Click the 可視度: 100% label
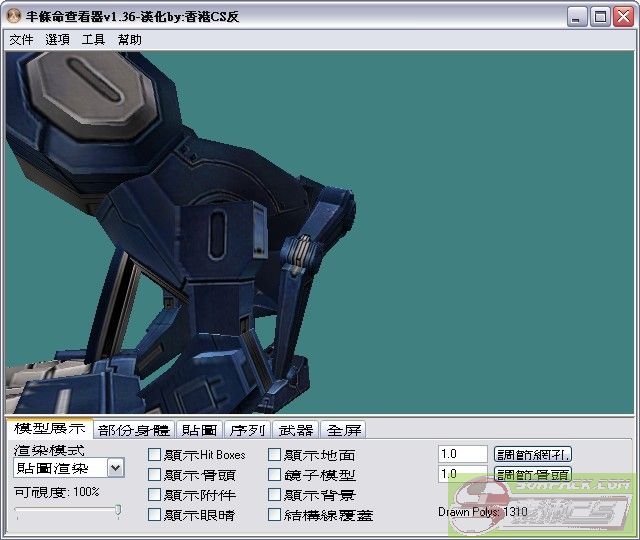Screen dimensions: 640x540 tap(57, 492)
